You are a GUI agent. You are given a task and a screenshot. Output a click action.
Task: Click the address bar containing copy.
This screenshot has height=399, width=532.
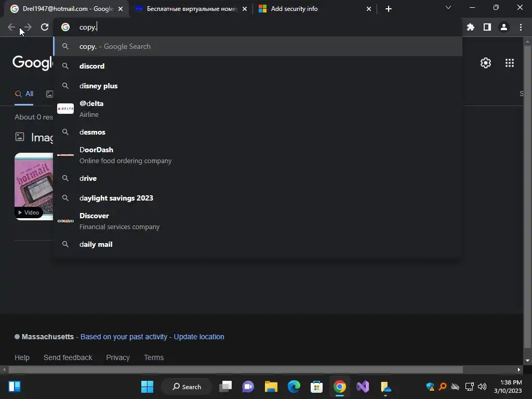click(x=258, y=27)
